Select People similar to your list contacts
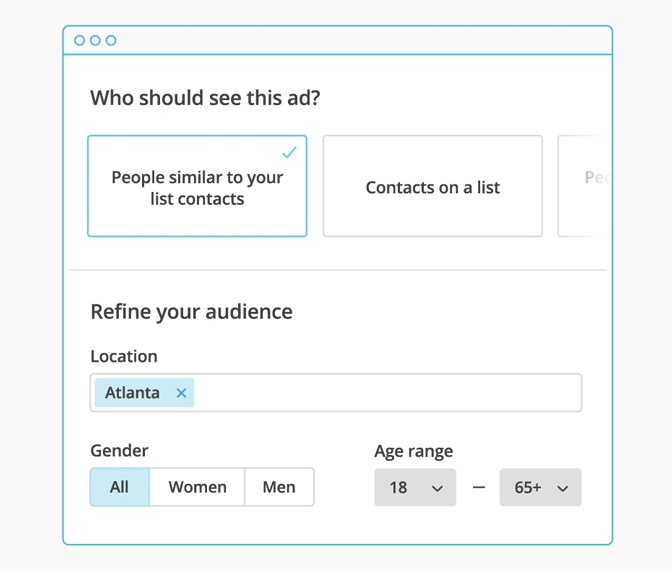The image size is (672, 571). [x=197, y=188]
